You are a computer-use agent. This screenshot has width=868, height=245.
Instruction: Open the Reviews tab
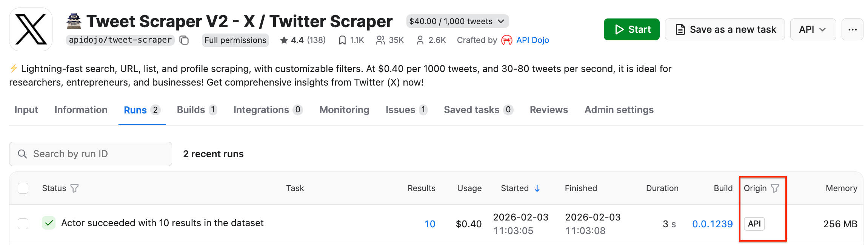(548, 110)
